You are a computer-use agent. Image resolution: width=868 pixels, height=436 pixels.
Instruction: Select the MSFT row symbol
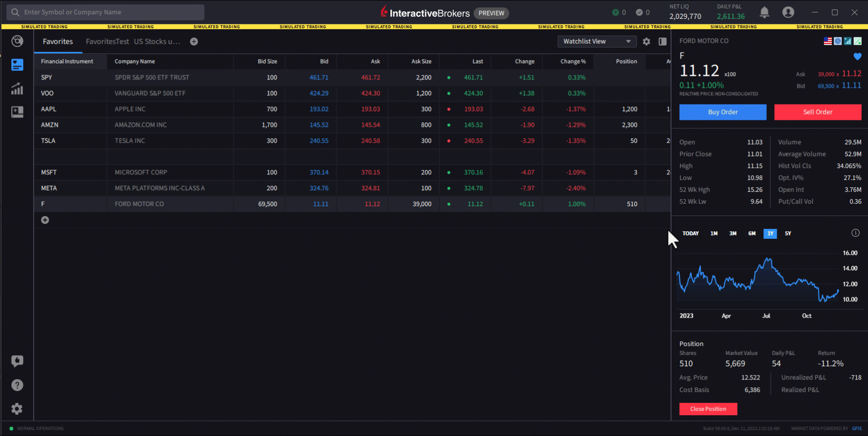click(x=49, y=172)
